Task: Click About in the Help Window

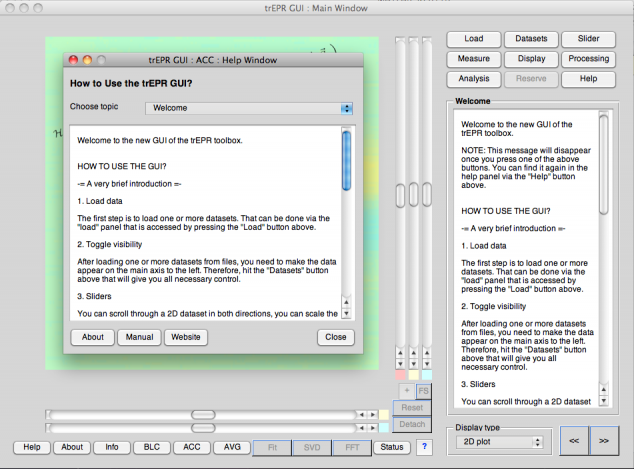Action: pos(93,337)
